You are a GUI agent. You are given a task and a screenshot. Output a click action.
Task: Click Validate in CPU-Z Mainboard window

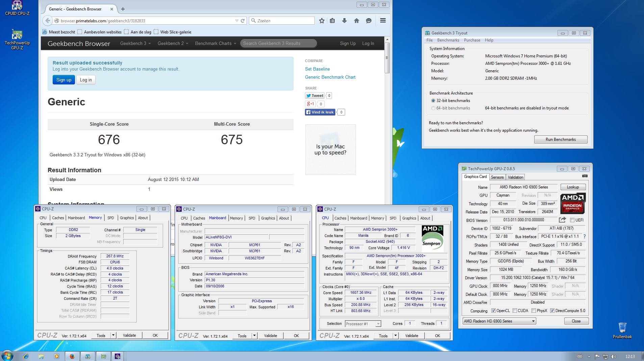[x=271, y=336]
